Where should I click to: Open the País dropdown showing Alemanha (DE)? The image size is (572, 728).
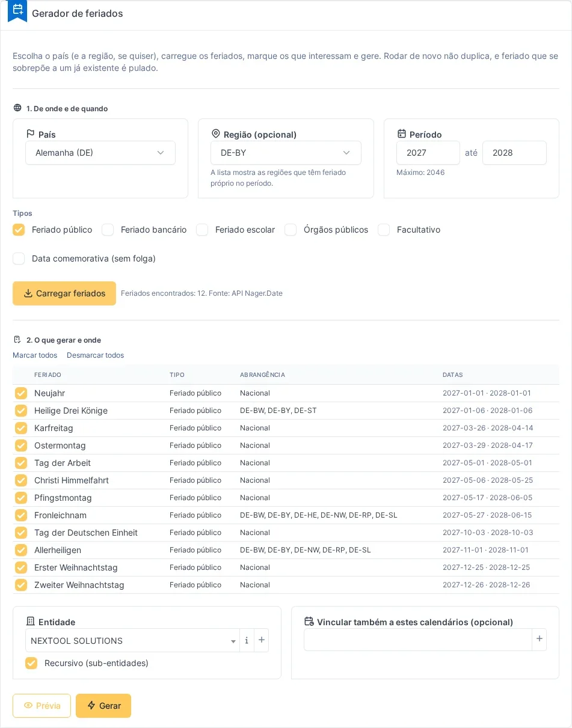[100, 153]
